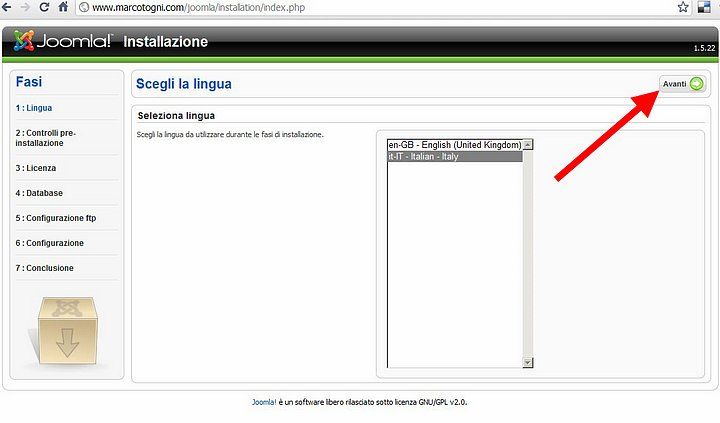This screenshot has height=423, width=720.
Task: Click the Scegli la lingua heading
Action: point(184,84)
